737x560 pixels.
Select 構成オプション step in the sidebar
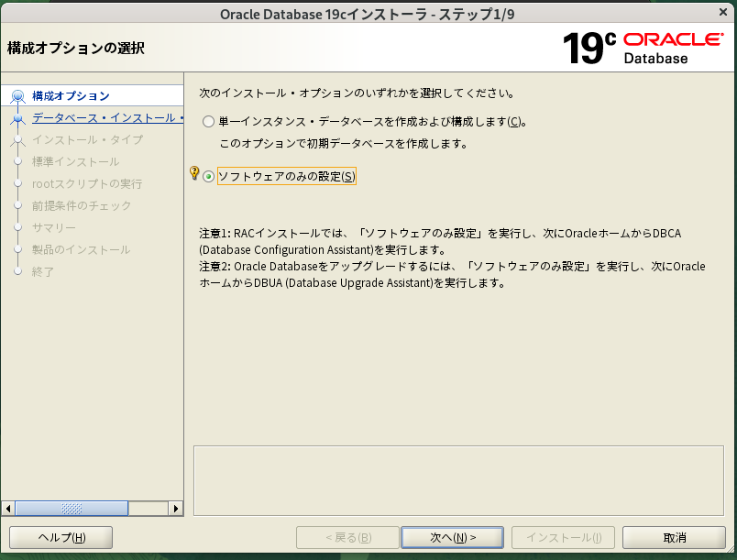[x=71, y=96]
